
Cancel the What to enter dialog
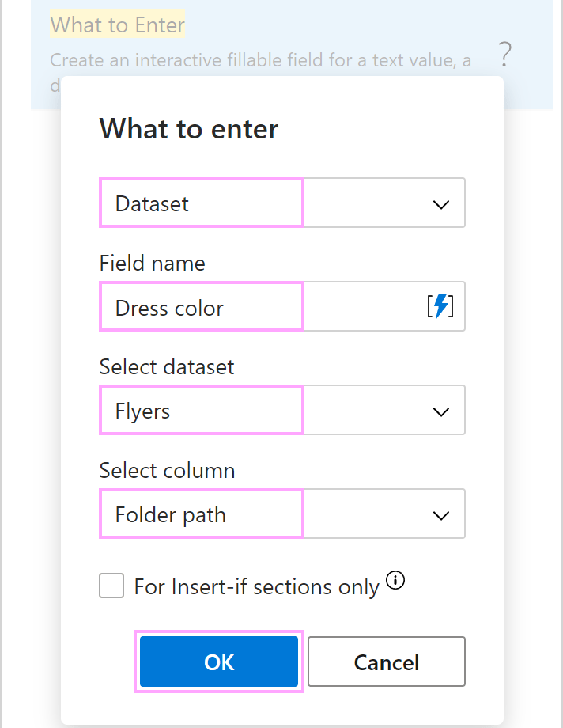[x=387, y=662]
